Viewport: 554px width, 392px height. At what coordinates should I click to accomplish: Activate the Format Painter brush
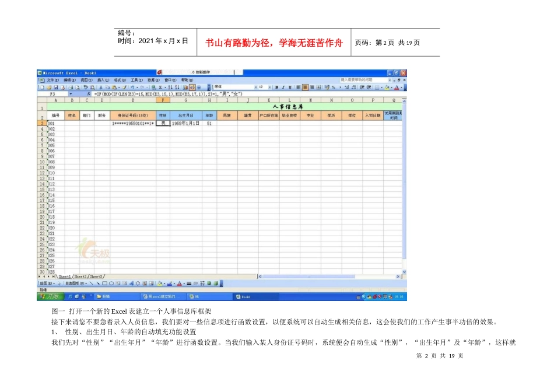(x=124, y=87)
